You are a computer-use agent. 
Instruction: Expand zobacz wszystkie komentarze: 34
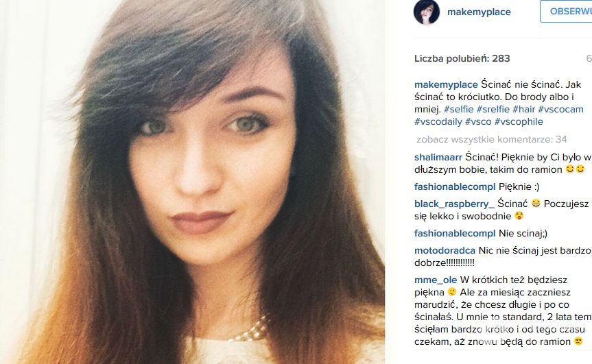(492, 140)
